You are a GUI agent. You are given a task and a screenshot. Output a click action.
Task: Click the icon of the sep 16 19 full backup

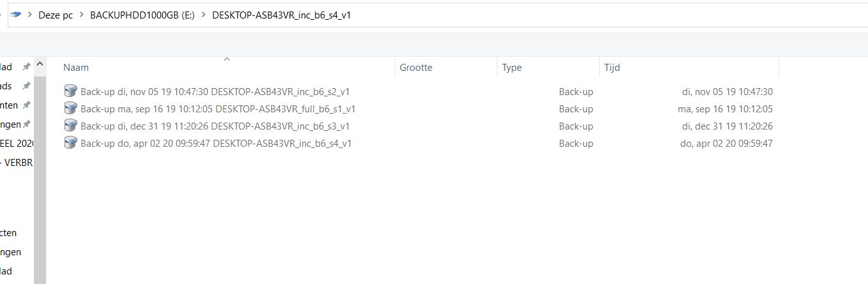coord(70,108)
